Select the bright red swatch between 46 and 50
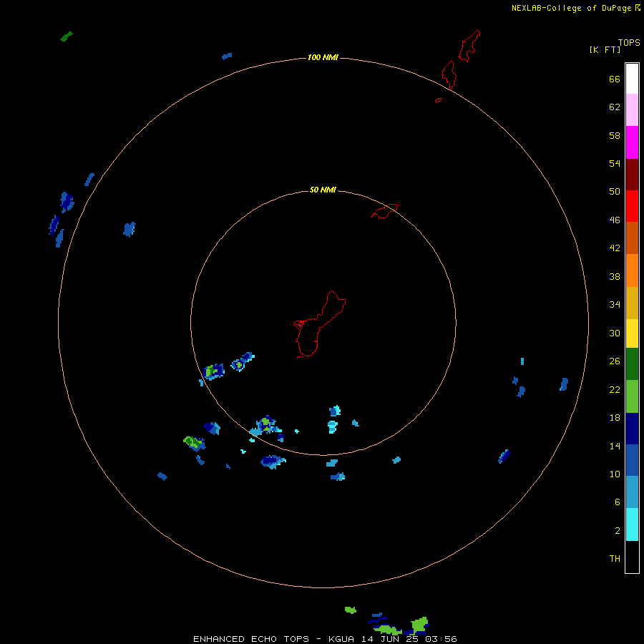 pos(632,206)
